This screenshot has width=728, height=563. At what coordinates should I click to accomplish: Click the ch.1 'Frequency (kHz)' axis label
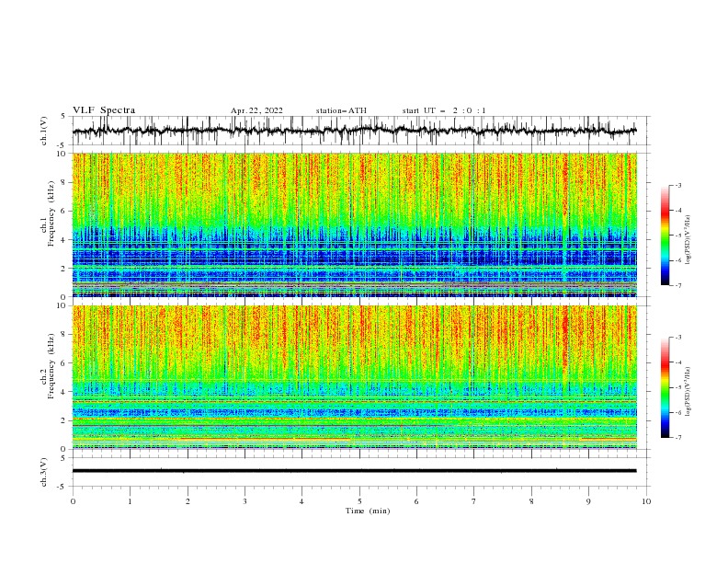click(51, 214)
